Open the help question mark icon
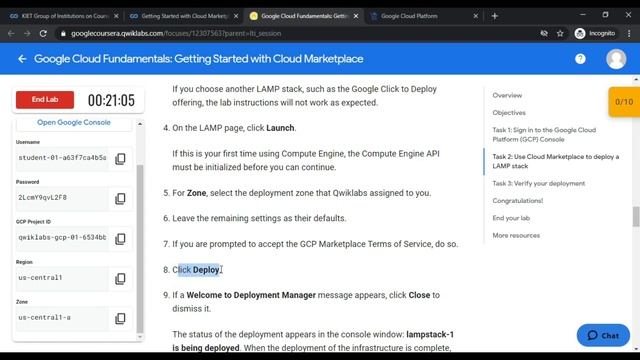This screenshot has height=360, width=640. coord(580,59)
